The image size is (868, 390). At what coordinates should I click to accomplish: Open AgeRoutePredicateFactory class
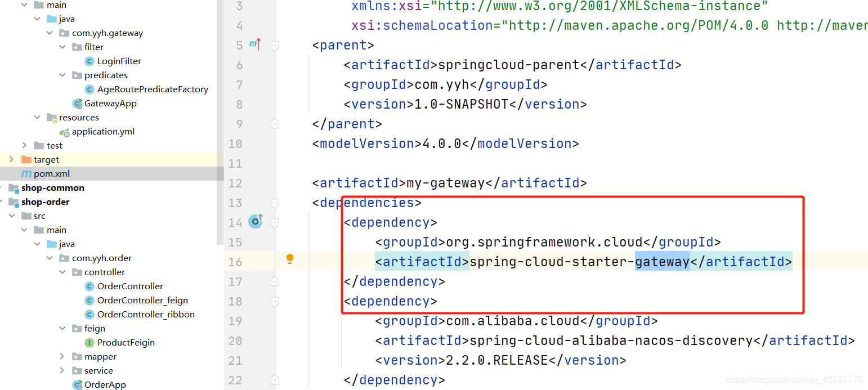pos(152,89)
